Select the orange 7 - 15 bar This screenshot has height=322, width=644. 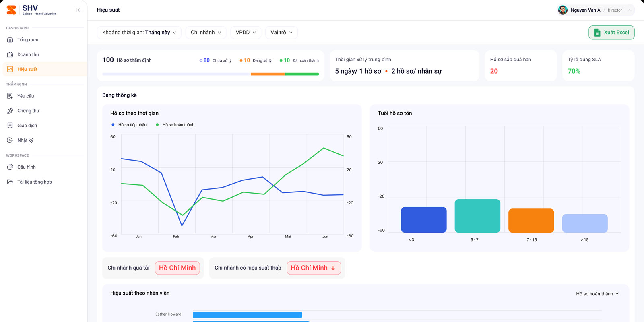(531, 221)
